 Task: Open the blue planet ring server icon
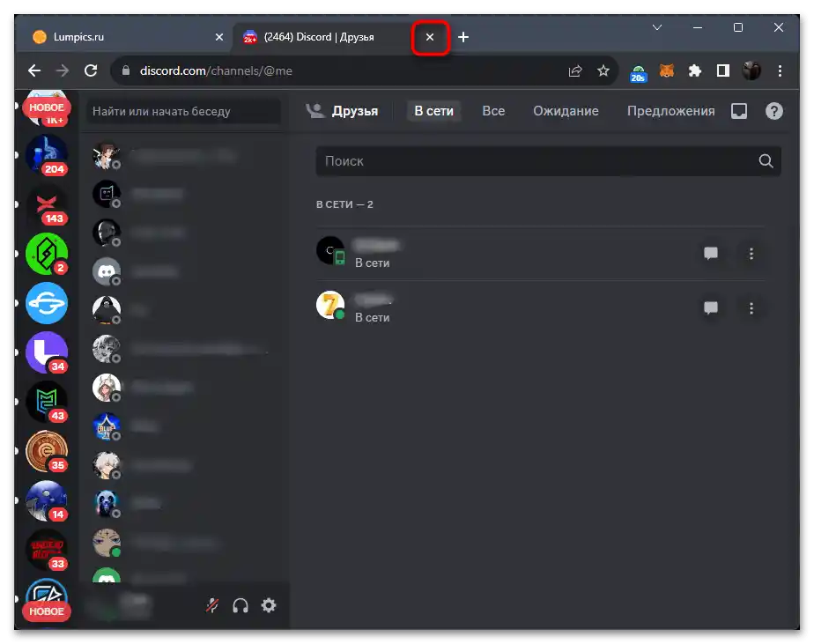click(x=47, y=303)
